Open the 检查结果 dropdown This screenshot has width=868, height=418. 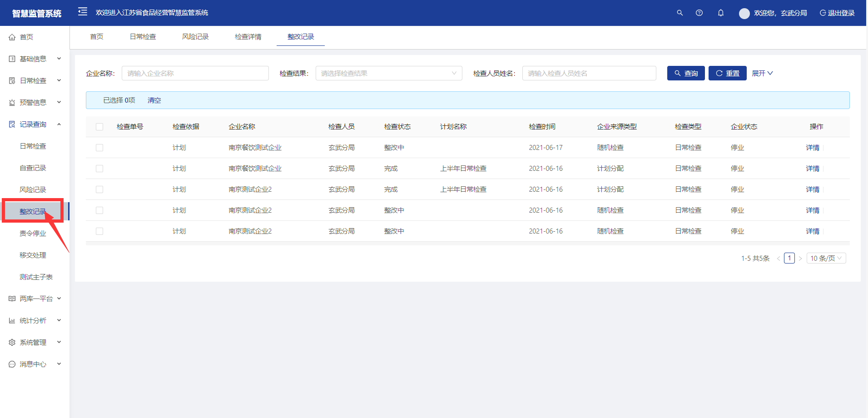tap(388, 73)
